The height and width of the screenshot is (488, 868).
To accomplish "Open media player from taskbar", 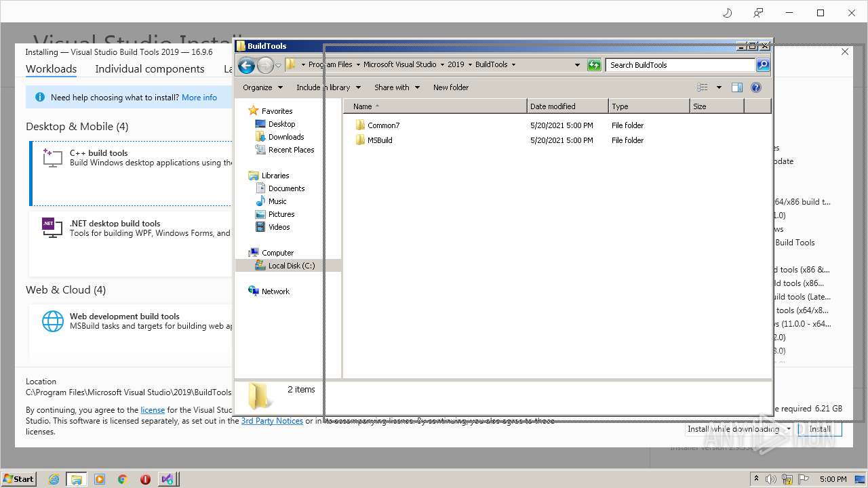I will coord(100,479).
